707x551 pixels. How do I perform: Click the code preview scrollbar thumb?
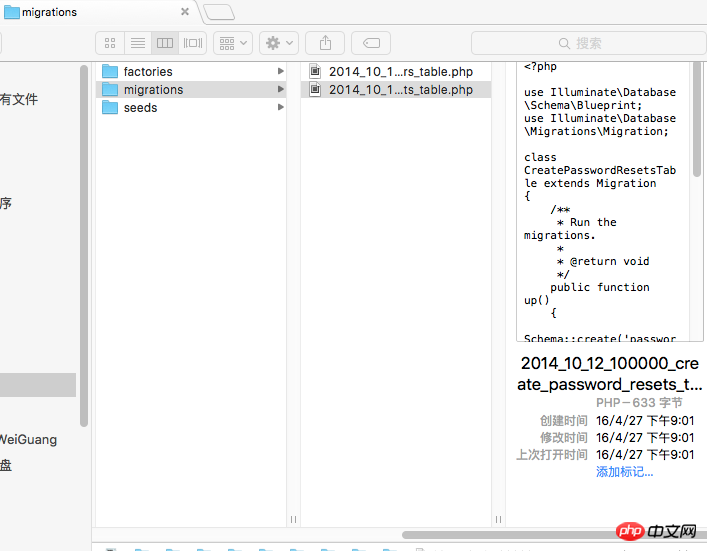coord(697,119)
